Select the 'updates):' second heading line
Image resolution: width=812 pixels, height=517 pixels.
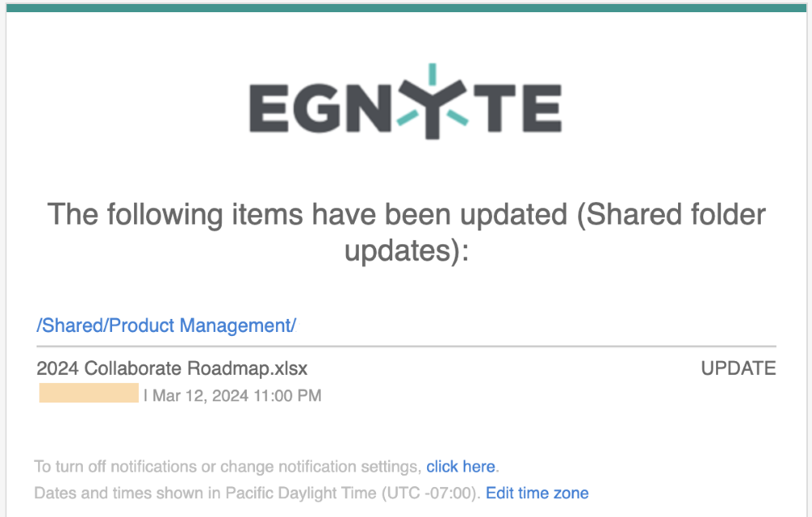407,252
